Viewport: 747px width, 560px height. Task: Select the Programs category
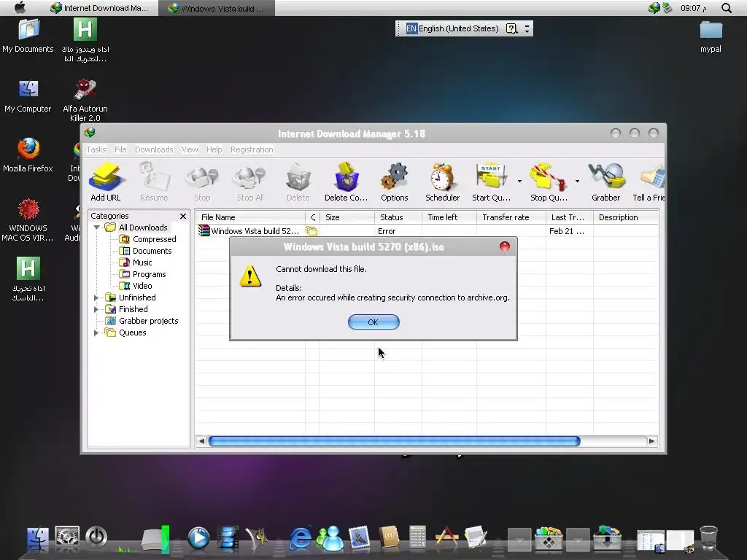coord(142,274)
